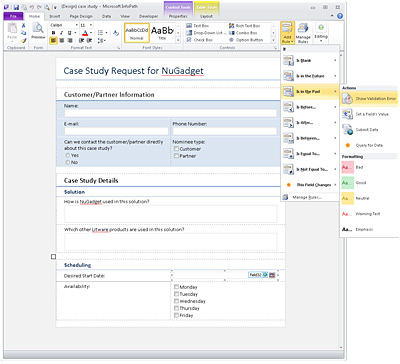Switch to the Insert tab
Screen dimensions: 400x364
[x=55, y=16]
